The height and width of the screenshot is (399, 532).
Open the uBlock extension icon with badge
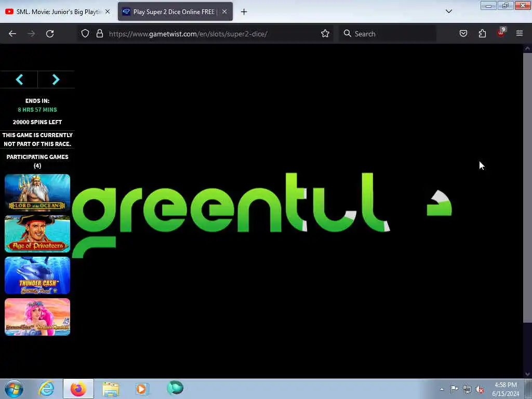pos(501,33)
